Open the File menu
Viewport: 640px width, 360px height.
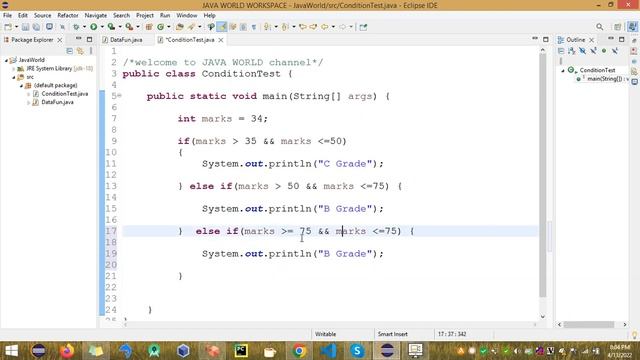coord(7,15)
